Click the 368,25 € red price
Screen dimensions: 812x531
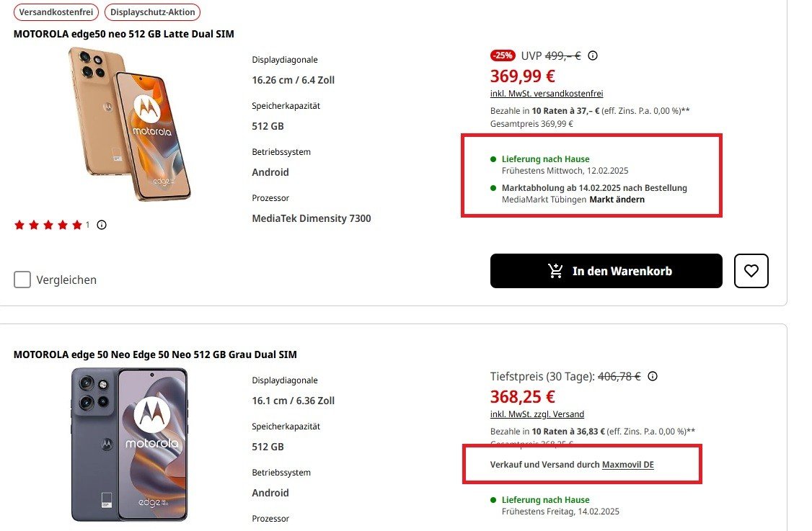pyautogui.click(x=523, y=396)
